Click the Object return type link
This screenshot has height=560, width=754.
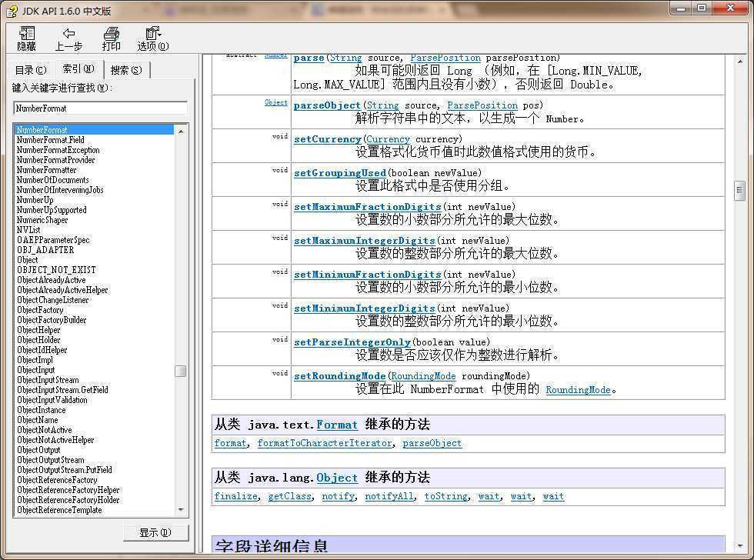click(276, 102)
